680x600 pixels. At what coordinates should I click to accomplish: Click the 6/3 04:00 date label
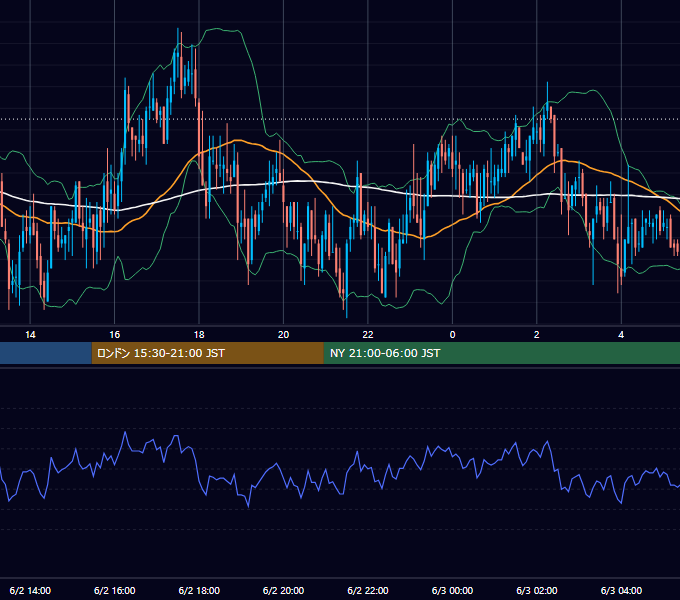(x=621, y=590)
